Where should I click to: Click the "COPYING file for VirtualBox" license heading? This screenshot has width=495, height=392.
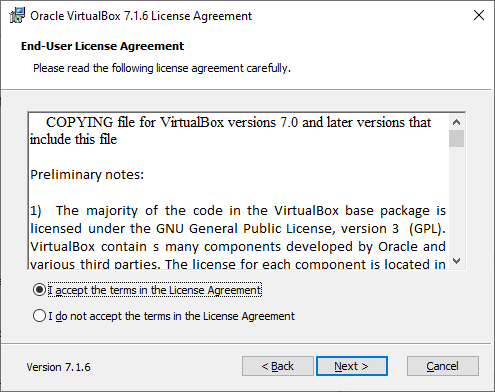point(230,131)
